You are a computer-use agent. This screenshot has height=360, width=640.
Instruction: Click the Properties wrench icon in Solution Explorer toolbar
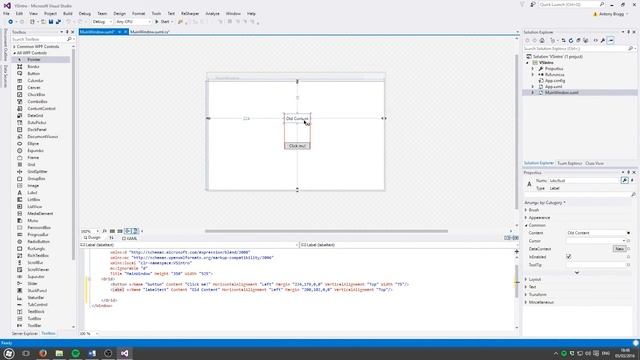602,40
